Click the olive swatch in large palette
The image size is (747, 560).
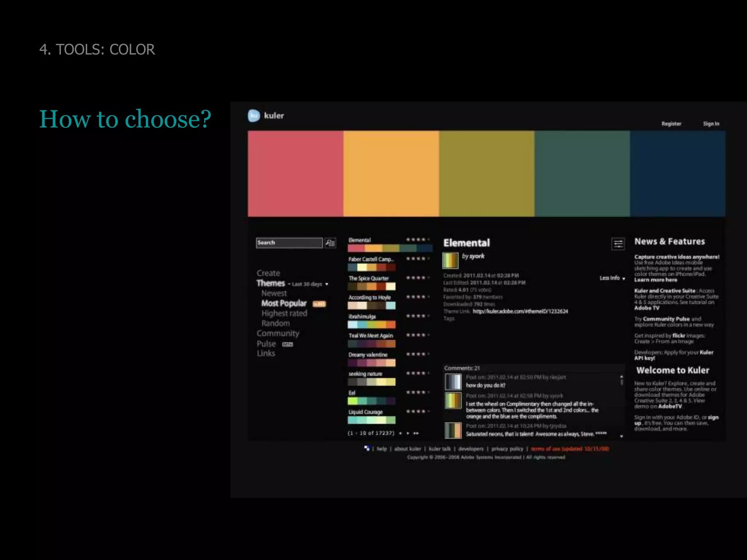[x=487, y=174]
